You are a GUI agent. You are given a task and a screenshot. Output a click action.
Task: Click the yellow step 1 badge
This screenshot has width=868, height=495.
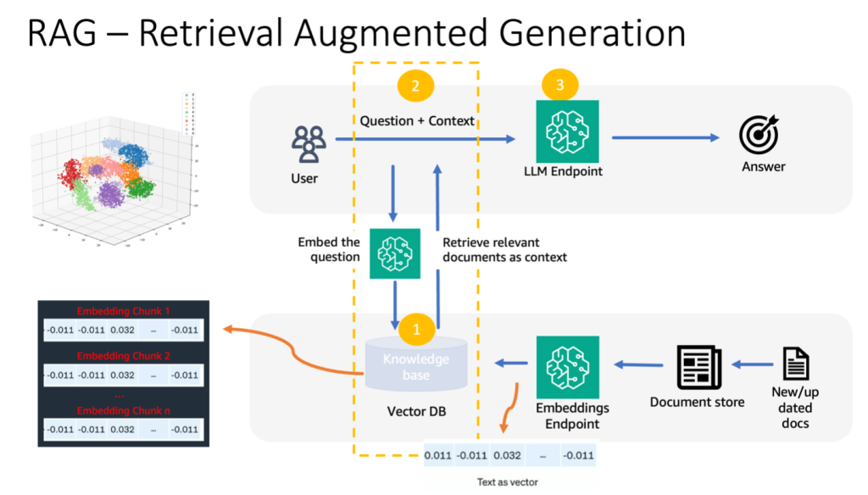click(x=415, y=330)
